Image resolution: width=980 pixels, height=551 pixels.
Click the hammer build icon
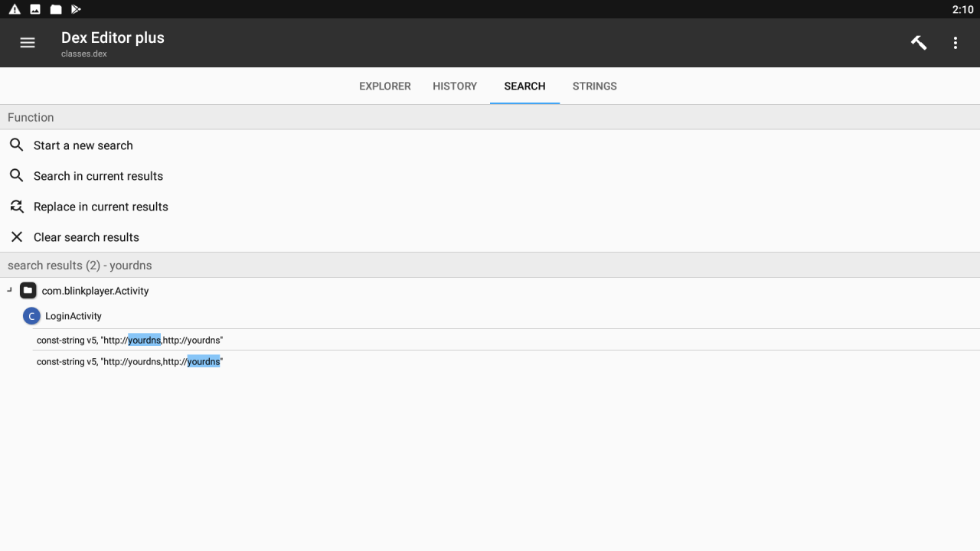pyautogui.click(x=919, y=43)
